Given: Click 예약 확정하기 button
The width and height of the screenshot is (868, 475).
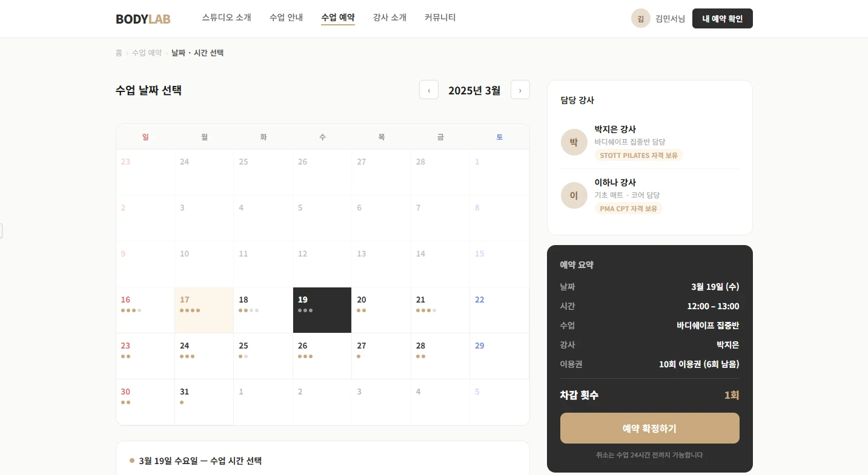Looking at the screenshot, I should [650, 428].
